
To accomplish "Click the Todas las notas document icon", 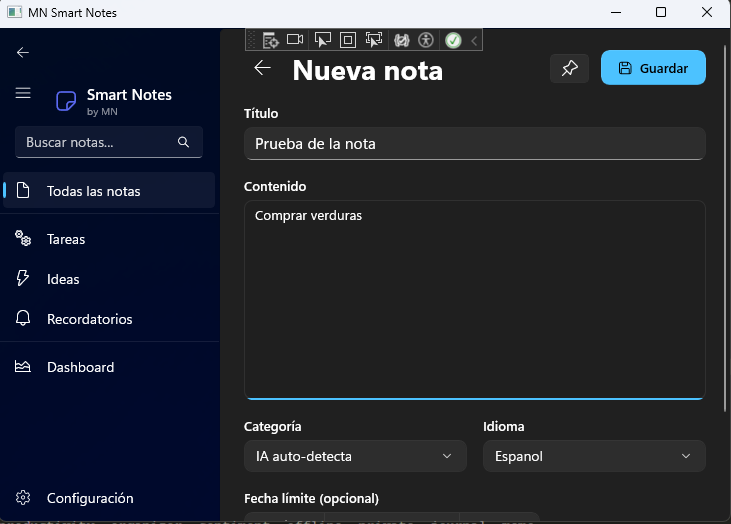I will point(23,190).
